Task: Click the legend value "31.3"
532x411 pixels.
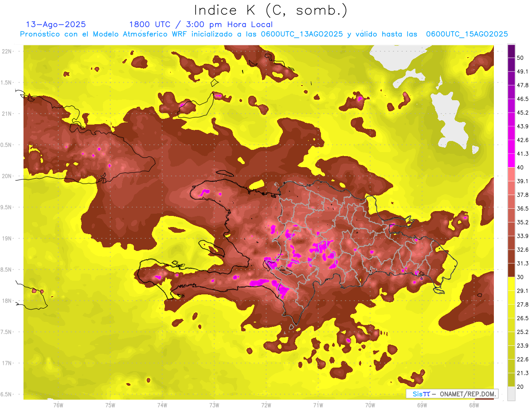Action: pyautogui.click(x=522, y=263)
